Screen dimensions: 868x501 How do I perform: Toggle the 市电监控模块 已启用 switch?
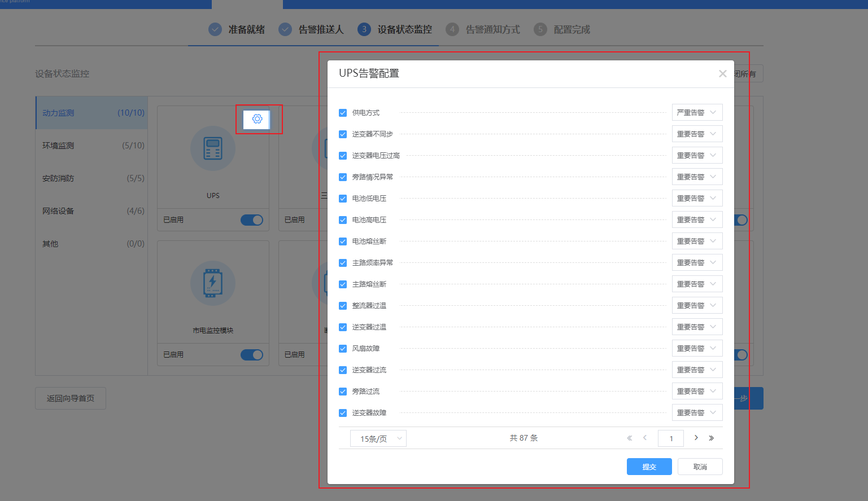[252, 355]
